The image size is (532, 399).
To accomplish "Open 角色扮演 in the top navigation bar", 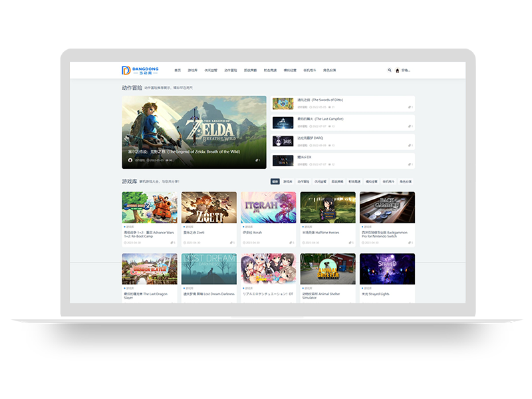I will coord(330,70).
